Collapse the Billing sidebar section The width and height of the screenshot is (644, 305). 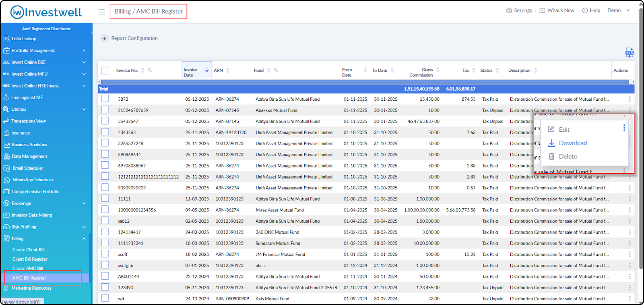coord(84,239)
